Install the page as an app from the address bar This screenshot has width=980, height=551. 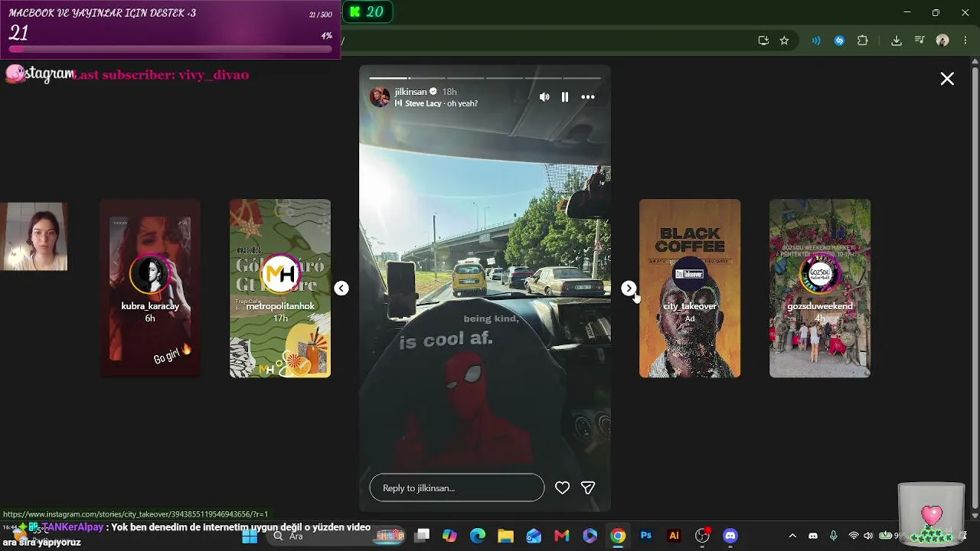tap(763, 41)
